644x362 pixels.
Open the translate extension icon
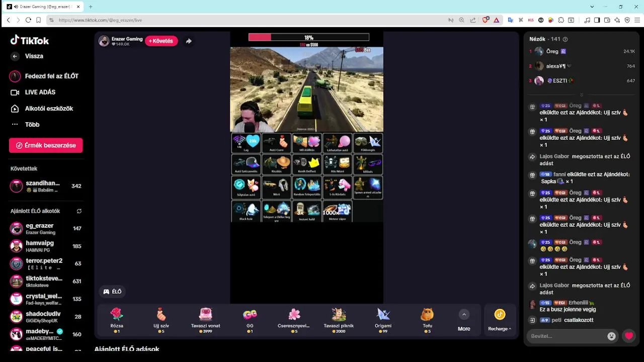coord(510,20)
